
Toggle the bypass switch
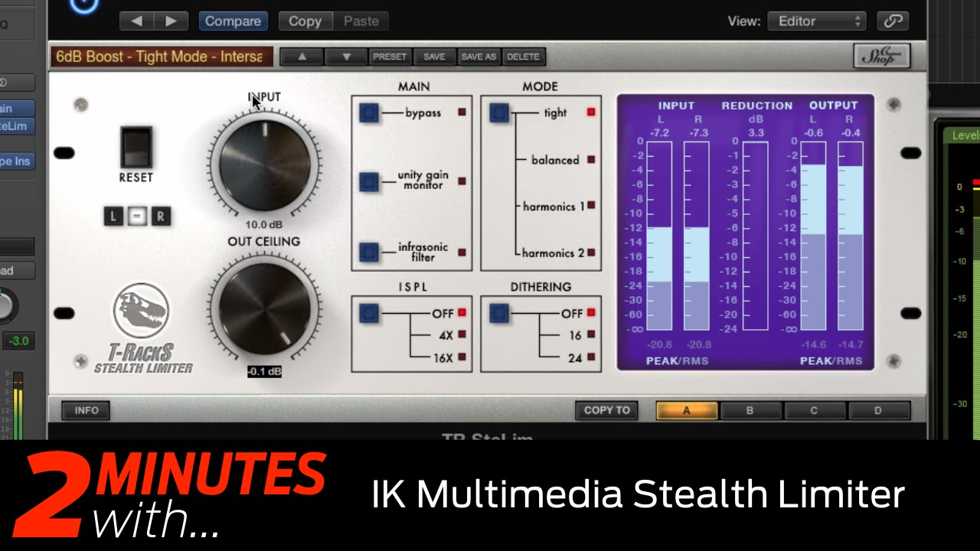pyautogui.click(x=369, y=113)
